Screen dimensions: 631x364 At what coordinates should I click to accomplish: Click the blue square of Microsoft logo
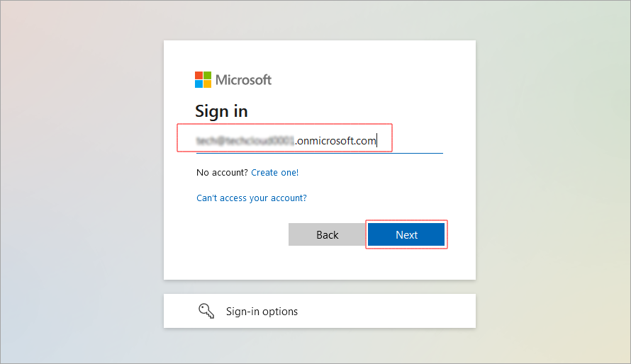pos(199,84)
